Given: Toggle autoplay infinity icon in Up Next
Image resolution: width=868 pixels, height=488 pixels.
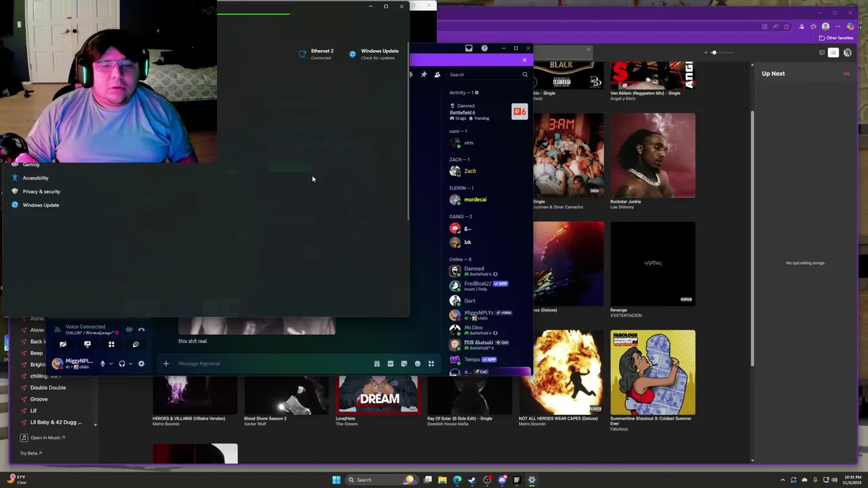Looking at the screenshot, I should (846, 74).
